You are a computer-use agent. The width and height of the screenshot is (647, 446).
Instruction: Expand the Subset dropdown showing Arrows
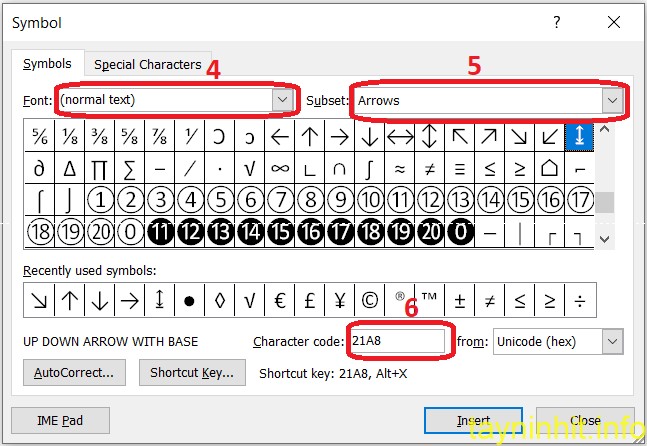point(611,100)
